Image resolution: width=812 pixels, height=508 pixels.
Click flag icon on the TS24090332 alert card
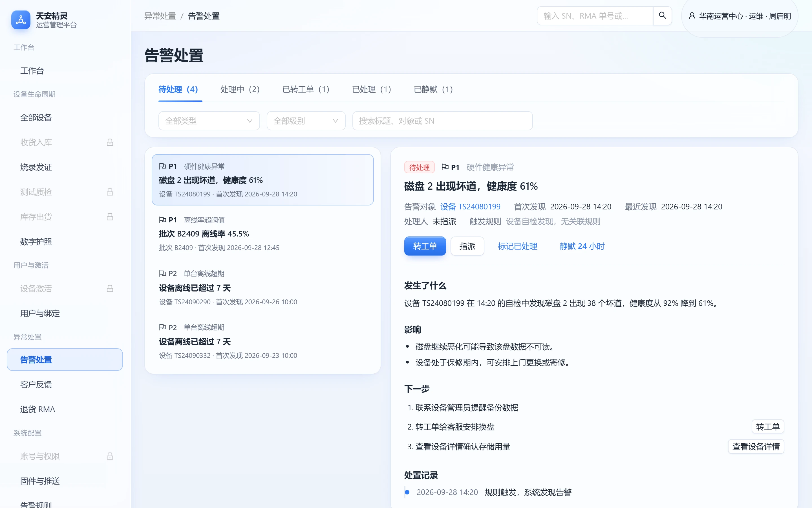[162, 327]
